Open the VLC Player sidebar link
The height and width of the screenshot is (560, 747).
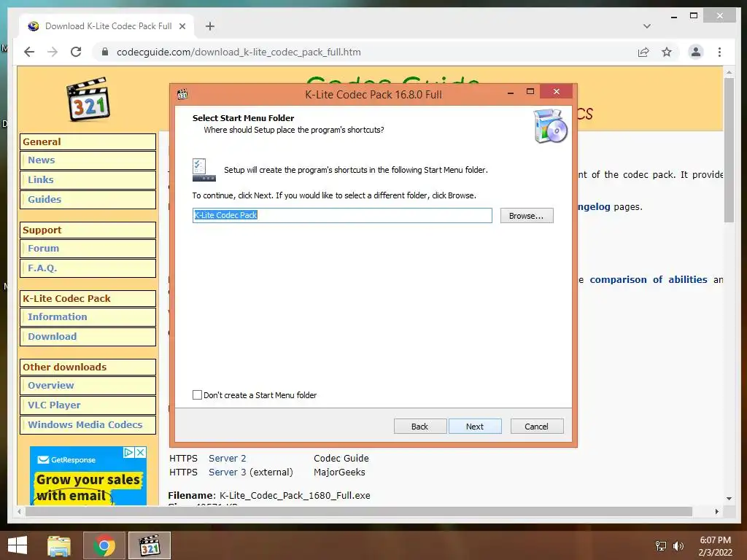point(54,405)
